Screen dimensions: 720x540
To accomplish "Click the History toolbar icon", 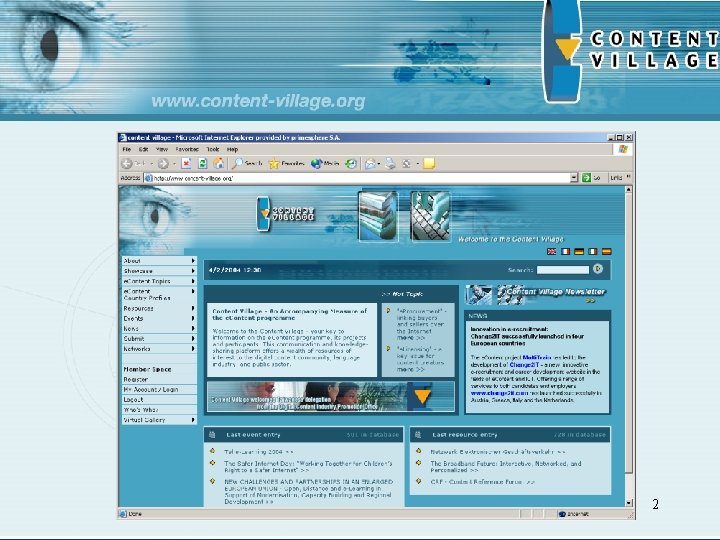I will (x=351, y=163).
